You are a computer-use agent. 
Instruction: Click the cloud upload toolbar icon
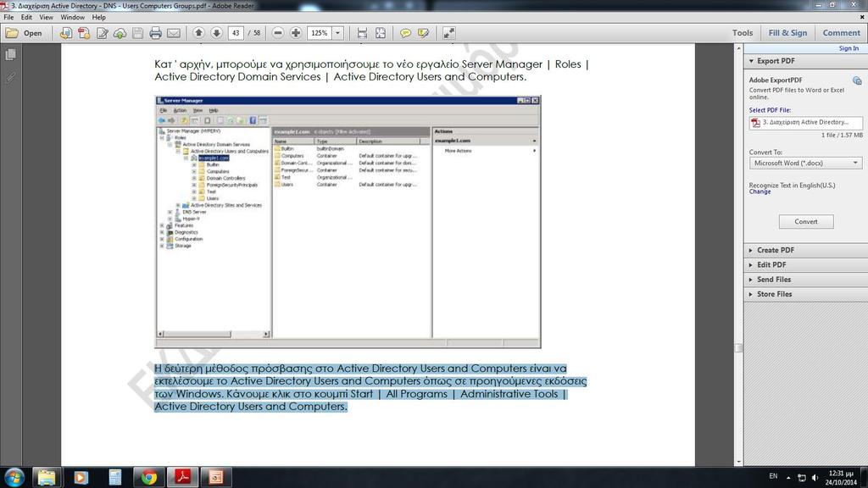point(120,33)
